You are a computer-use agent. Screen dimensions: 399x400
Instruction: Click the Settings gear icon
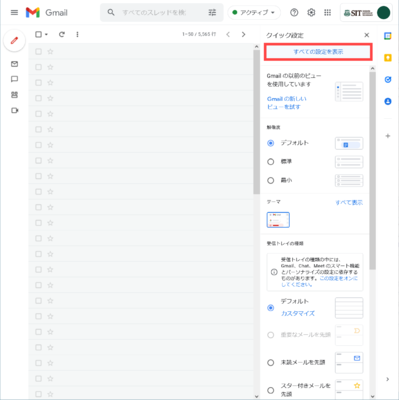(x=311, y=13)
